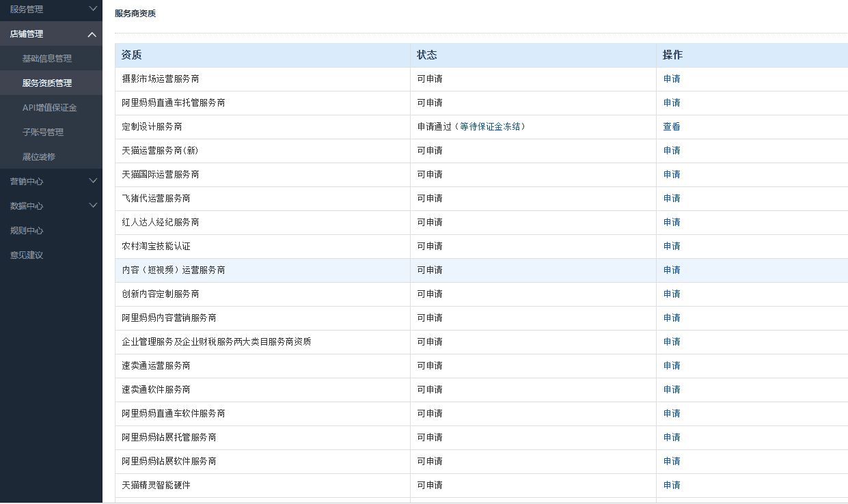This screenshot has width=848, height=504.
Task: Click 查看 for 定制设计服务商
Action: tap(672, 127)
